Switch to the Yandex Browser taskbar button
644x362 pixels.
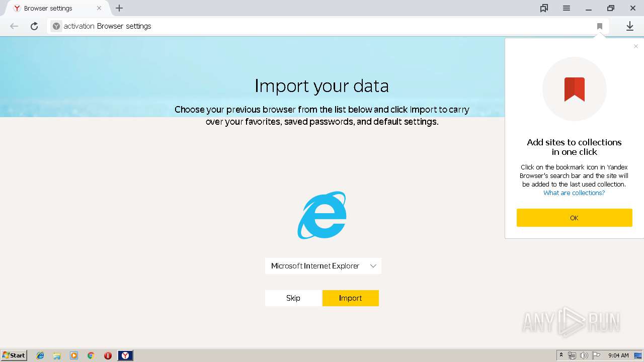pos(125,355)
